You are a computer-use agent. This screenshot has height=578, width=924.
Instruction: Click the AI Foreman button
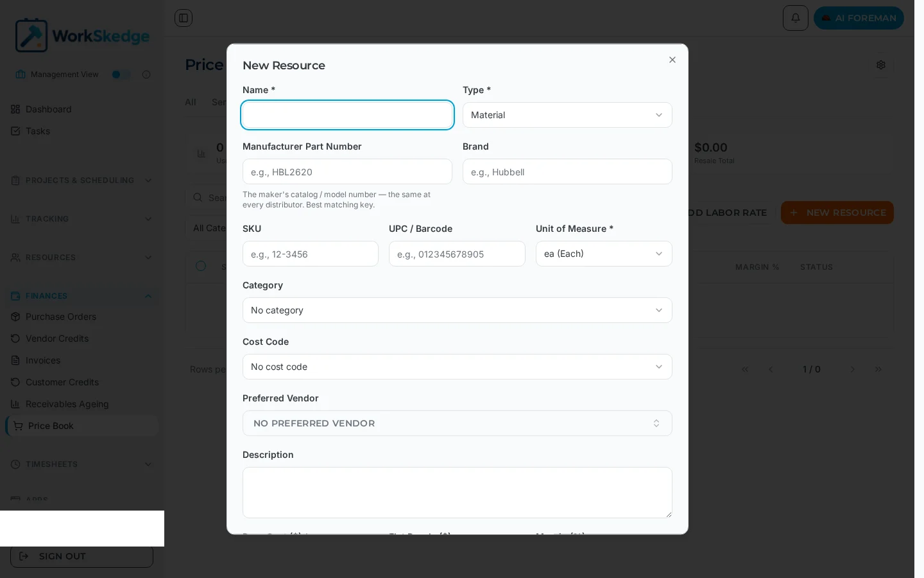click(859, 18)
